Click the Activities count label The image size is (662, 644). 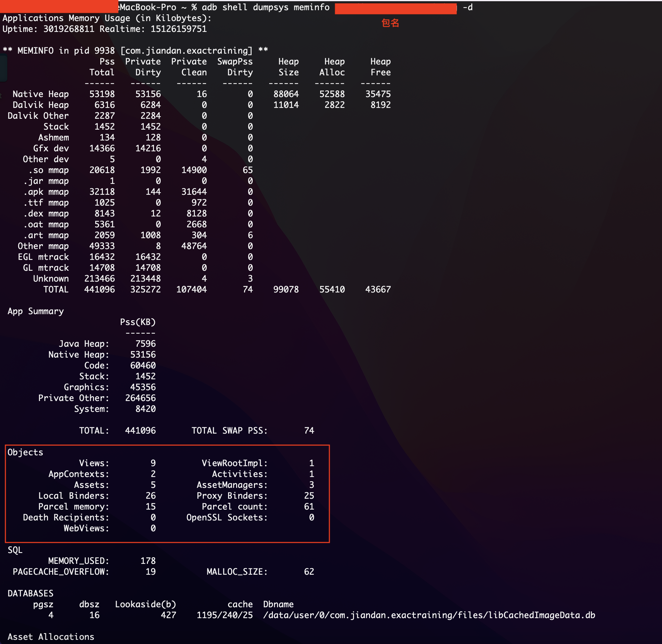click(240, 474)
